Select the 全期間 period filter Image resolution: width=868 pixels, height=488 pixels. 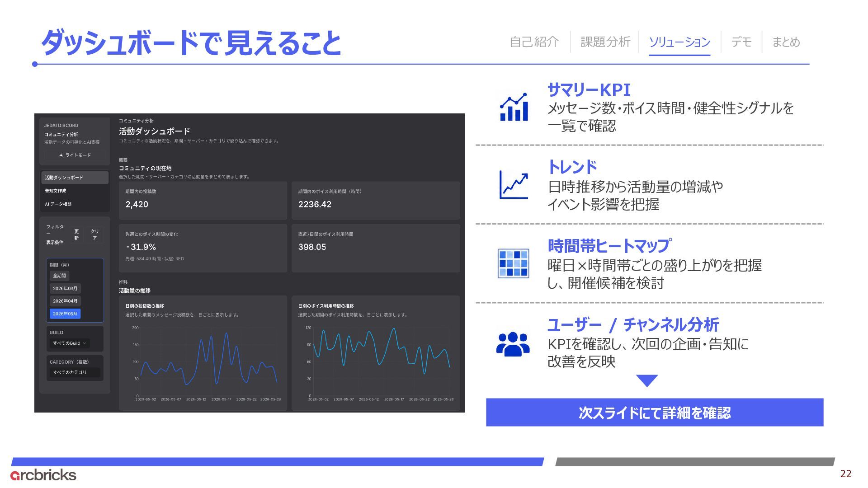click(60, 276)
